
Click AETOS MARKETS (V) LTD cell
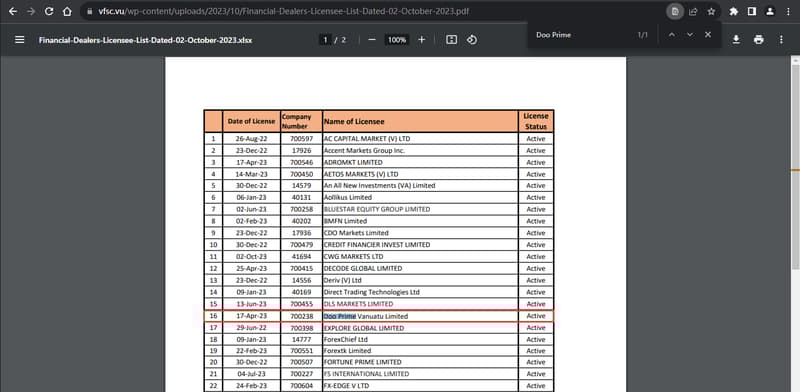[420, 174]
